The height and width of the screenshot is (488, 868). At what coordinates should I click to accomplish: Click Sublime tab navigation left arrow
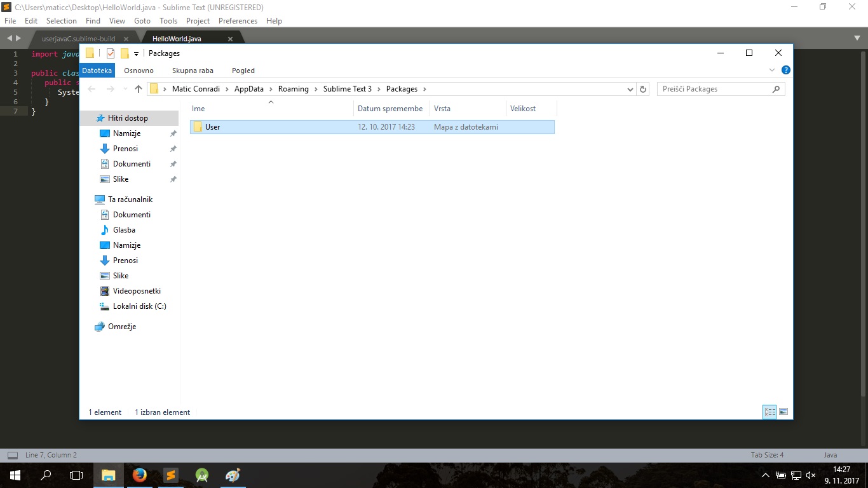tap(9, 39)
